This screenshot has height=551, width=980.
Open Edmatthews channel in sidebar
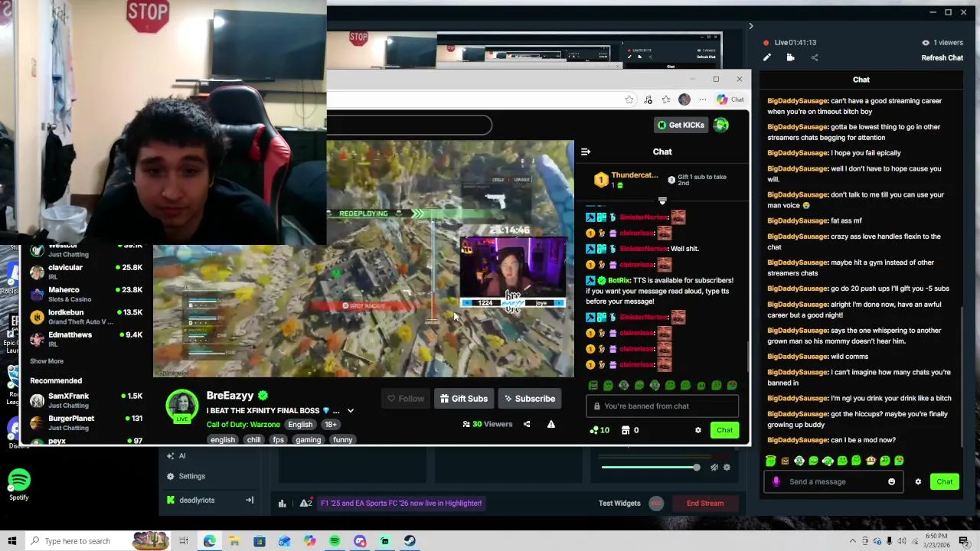click(x=85, y=339)
